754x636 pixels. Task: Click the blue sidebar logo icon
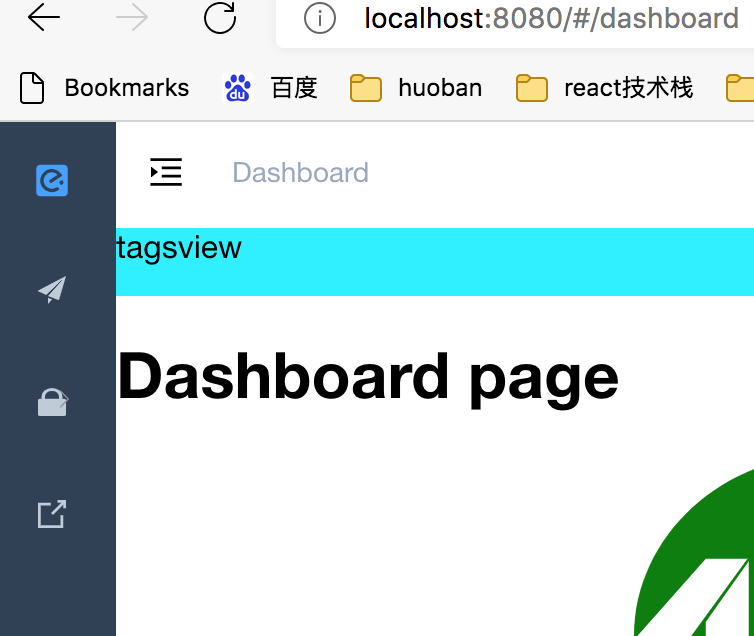point(52,180)
